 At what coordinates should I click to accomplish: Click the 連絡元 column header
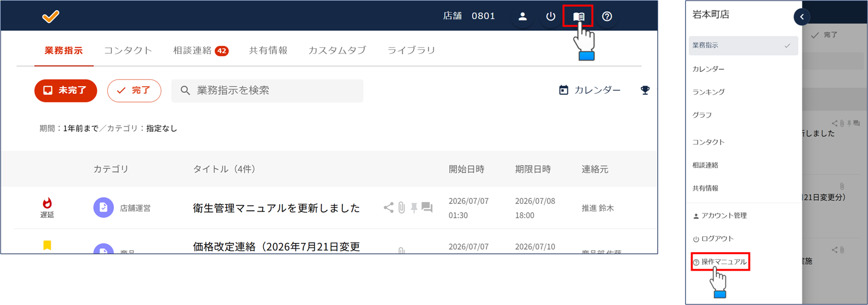[595, 169]
